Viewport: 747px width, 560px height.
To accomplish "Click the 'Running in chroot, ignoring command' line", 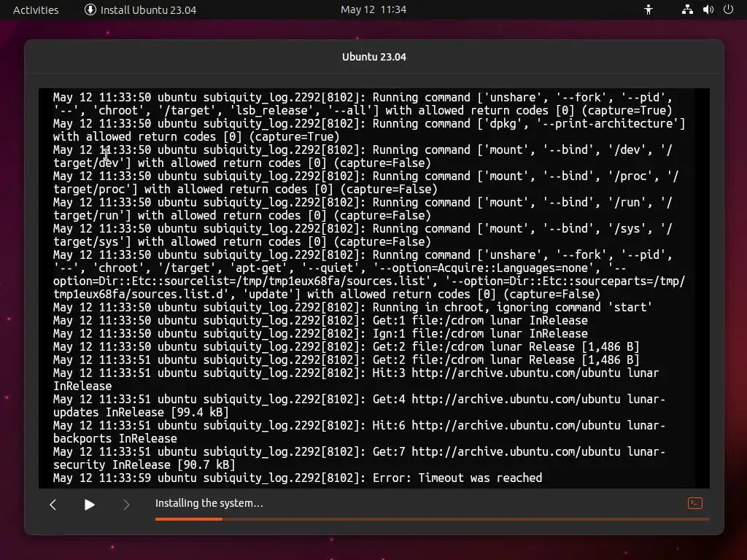I will click(x=352, y=308).
